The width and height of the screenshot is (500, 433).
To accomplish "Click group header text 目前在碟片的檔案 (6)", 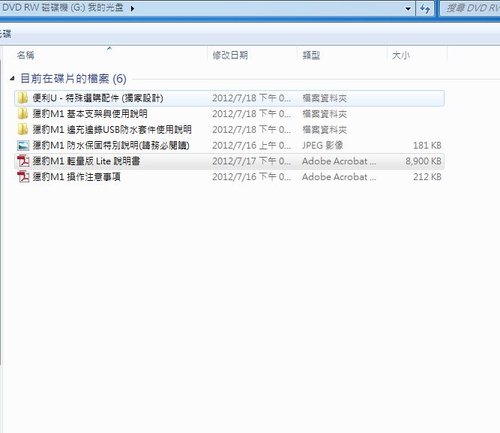I will point(73,79).
